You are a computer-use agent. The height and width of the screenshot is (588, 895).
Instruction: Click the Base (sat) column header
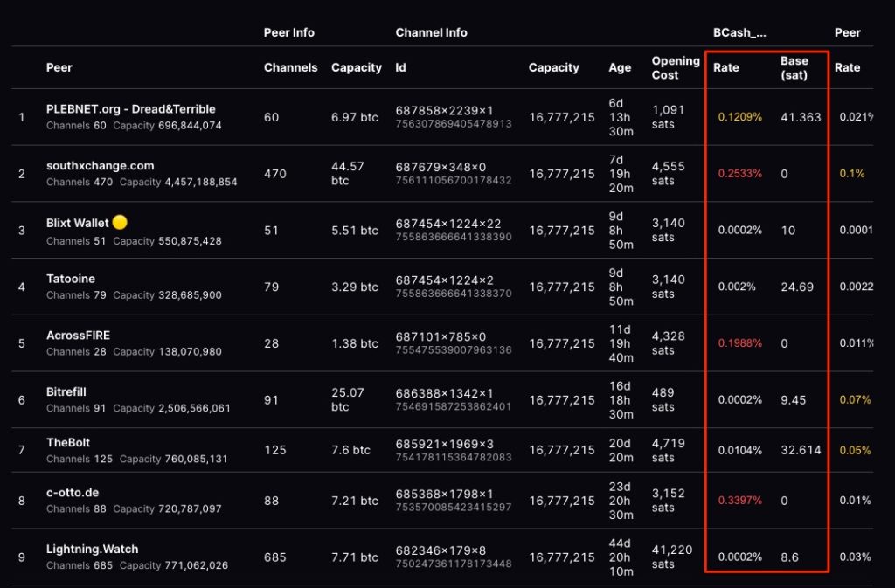(794, 67)
